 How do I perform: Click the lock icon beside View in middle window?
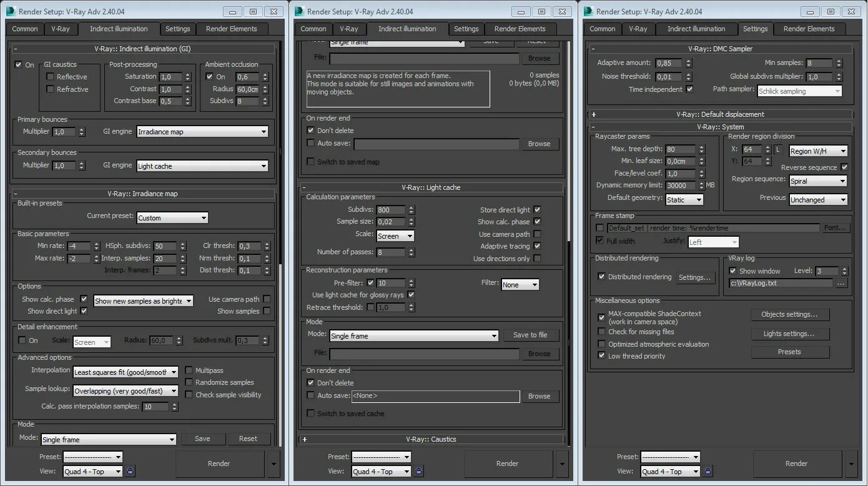coord(419,471)
